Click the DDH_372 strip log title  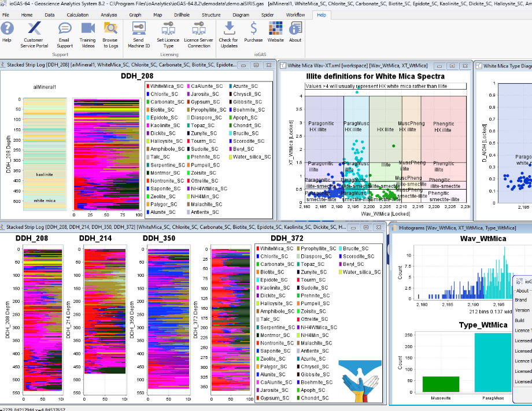287,238
